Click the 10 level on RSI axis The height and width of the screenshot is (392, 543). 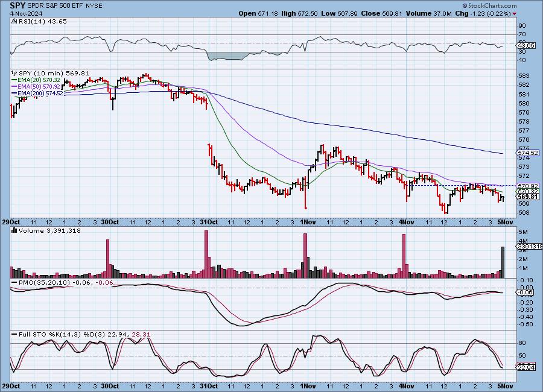522,60
